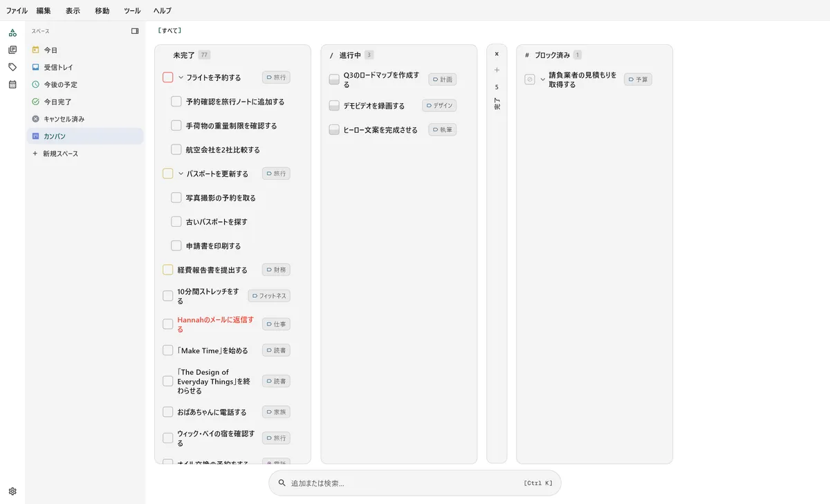
Task: Check 手荷物の重量制限を確認する subtask
Action: (x=176, y=126)
